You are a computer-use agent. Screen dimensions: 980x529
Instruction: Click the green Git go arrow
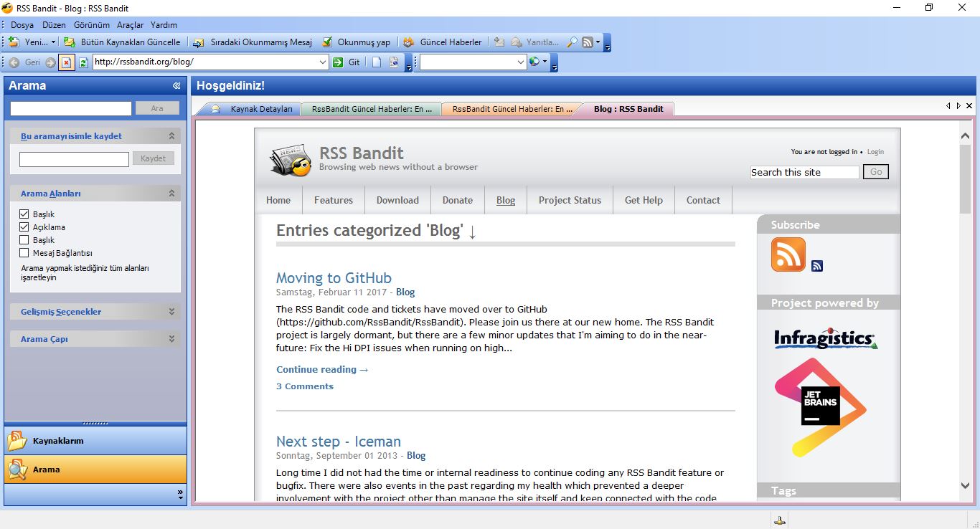point(338,62)
